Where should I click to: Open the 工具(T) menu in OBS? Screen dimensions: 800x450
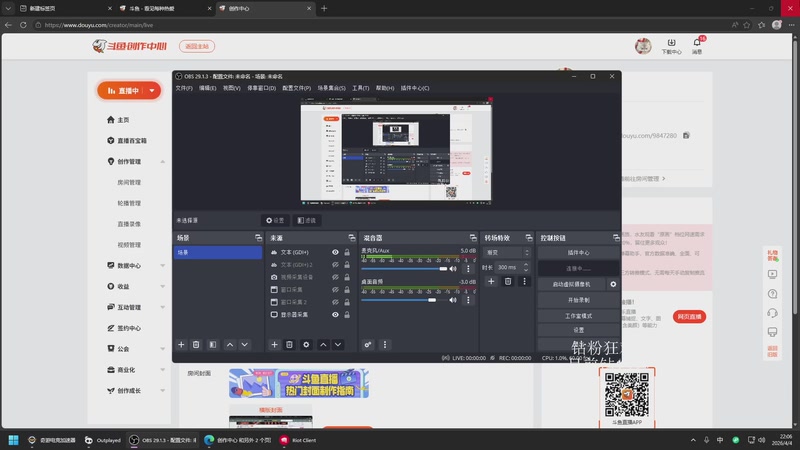(x=361, y=88)
